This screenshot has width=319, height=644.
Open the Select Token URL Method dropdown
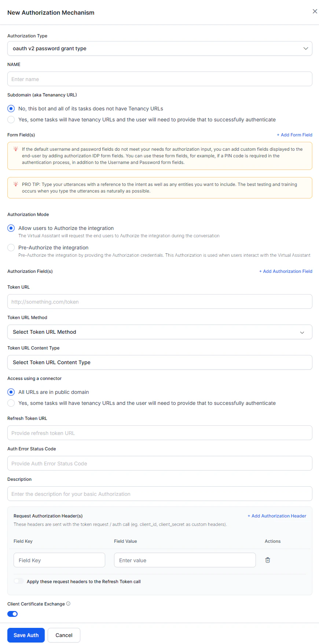(159, 332)
